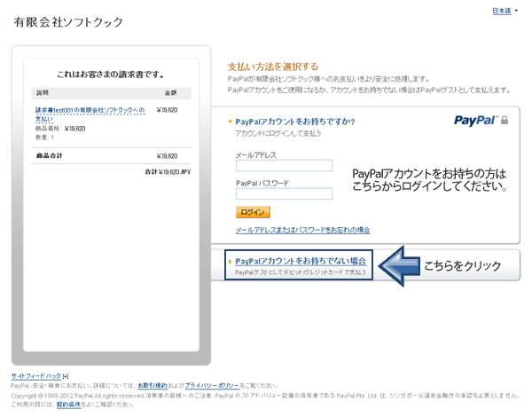Open the forgot email or password link
This screenshot has width=532, height=417.
click(x=302, y=230)
